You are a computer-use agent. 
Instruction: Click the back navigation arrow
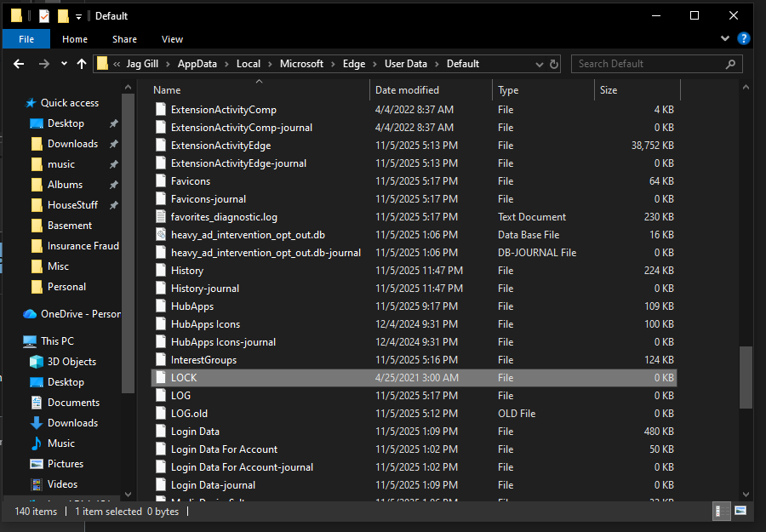(x=19, y=63)
